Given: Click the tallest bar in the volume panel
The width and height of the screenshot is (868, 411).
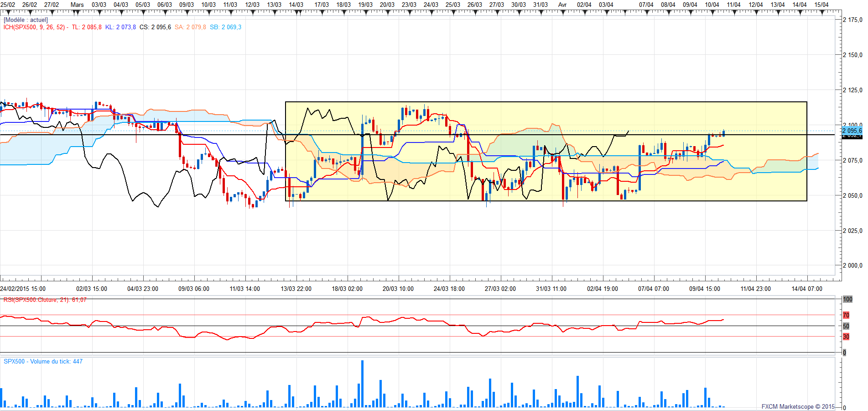Looking at the screenshot, I should click(362, 384).
